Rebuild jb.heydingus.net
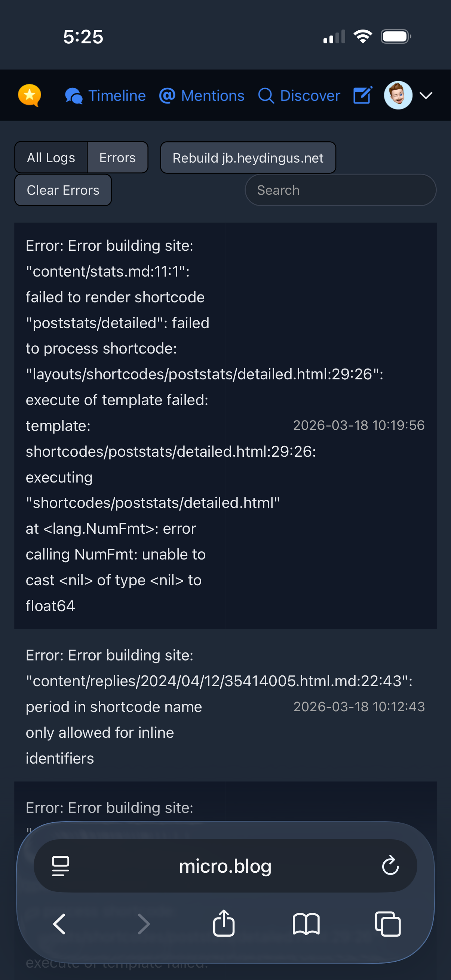 pos(248,157)
